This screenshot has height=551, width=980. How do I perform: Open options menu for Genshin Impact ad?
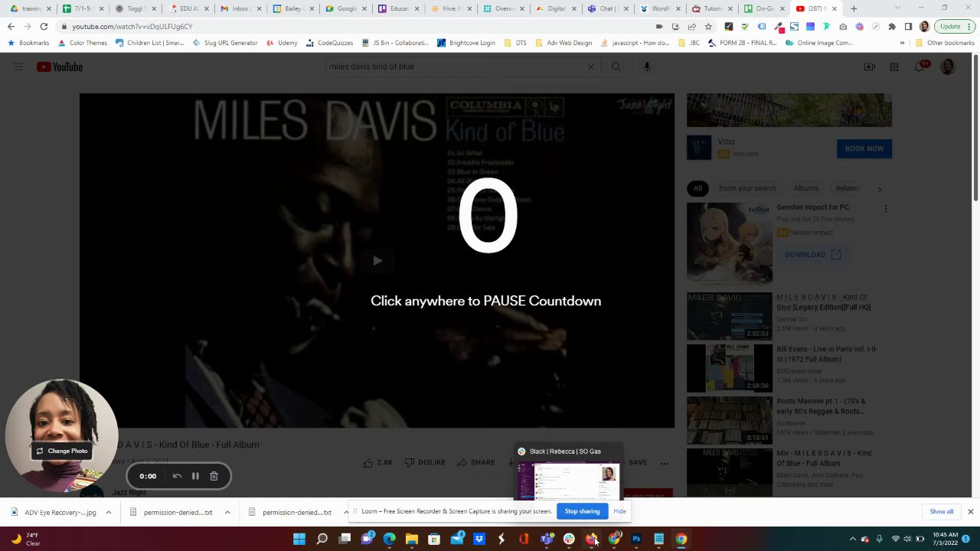point(886,208)
